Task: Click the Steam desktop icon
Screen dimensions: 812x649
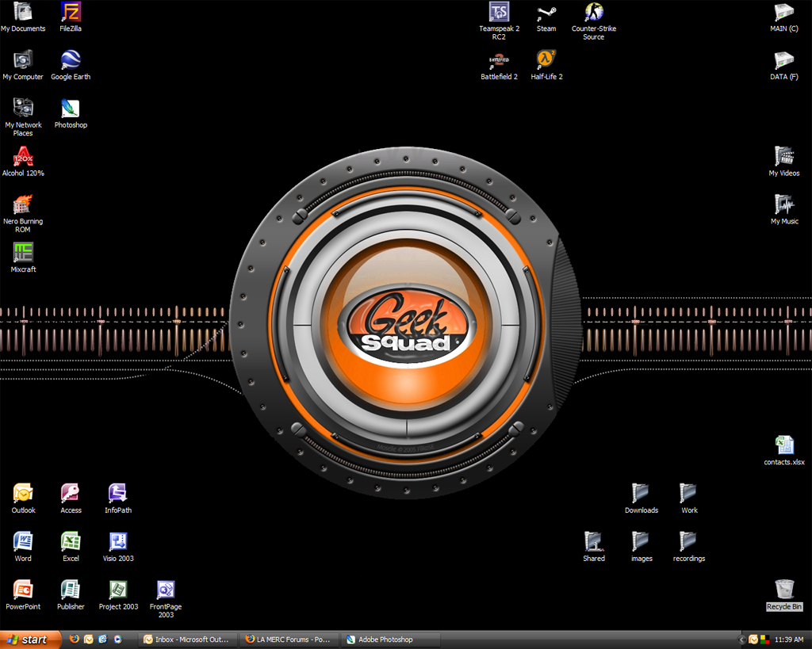Action: point(546,17)
